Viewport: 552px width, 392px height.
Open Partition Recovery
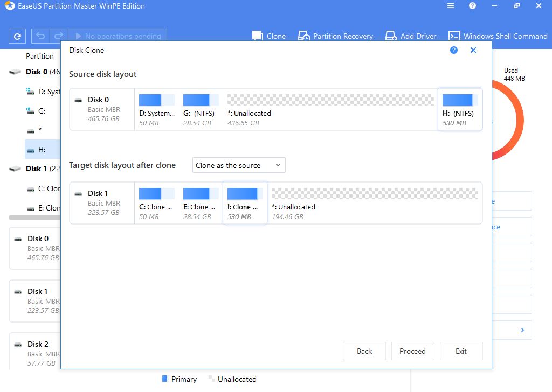pos(335,36)
